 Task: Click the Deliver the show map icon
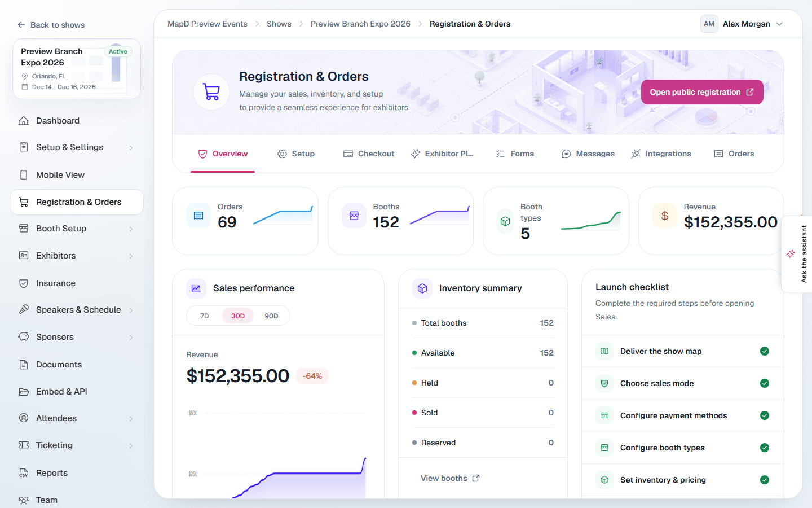(604, 351)
